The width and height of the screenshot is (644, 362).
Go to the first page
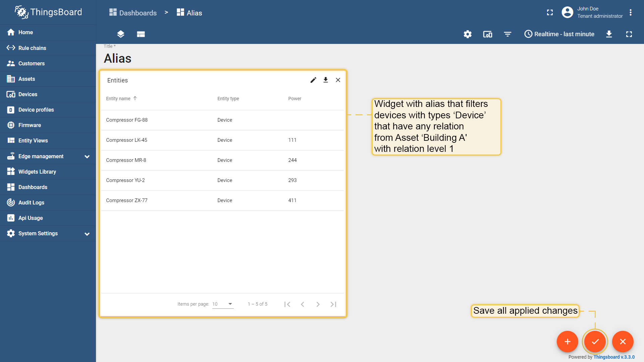(x=287, y=304)
